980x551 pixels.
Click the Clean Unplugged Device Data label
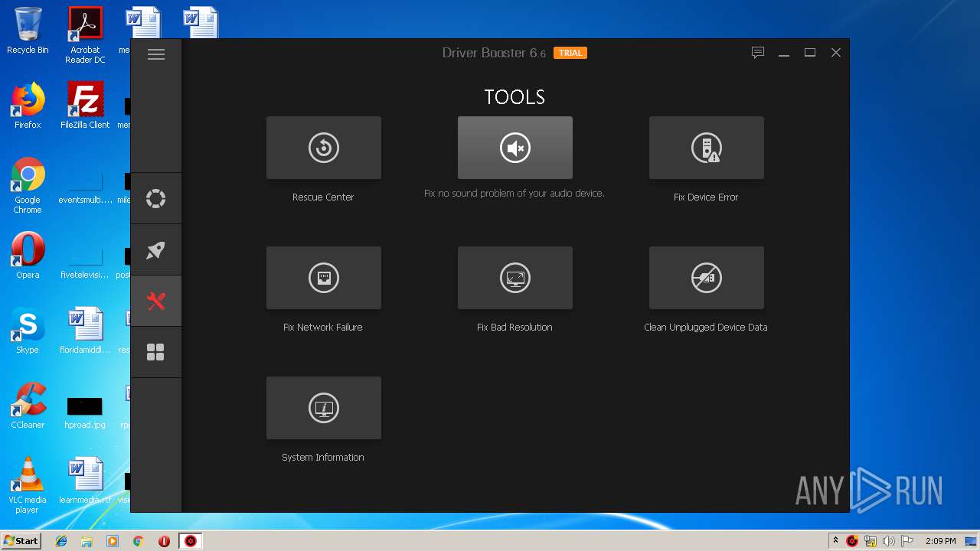(706, 327)
